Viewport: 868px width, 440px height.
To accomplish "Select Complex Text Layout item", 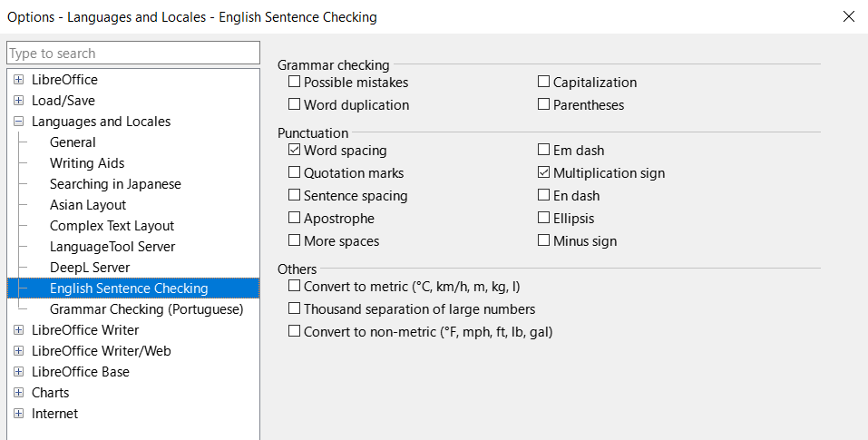I will pos(112,226).
